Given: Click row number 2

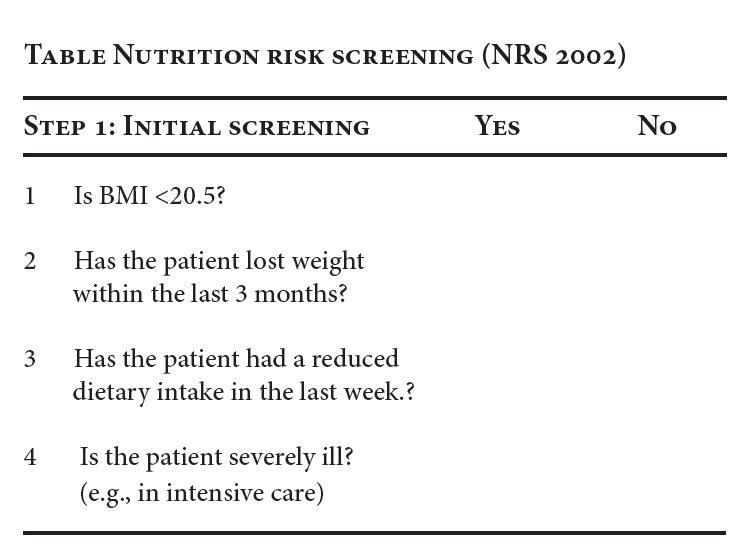Looking at the screenshot, I should tap(30, 262).
